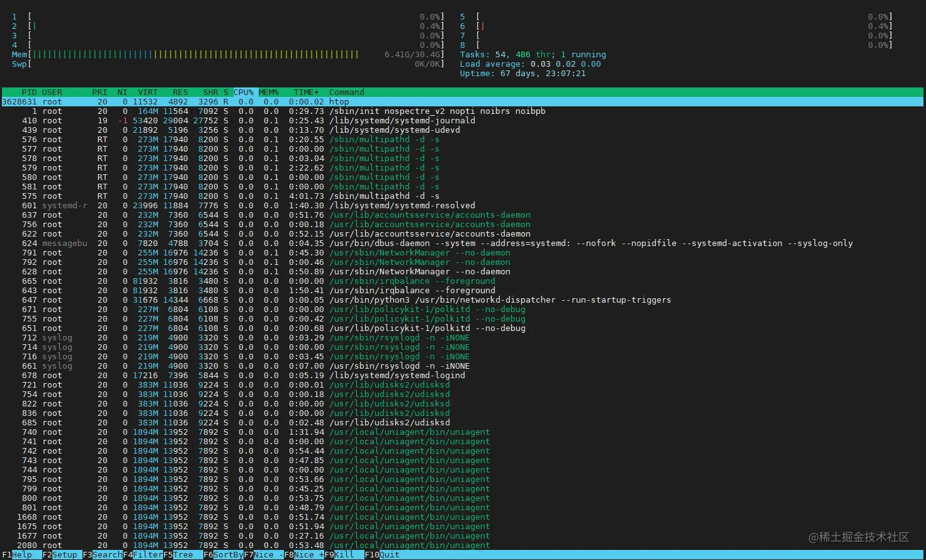The width and height of the screenshot is (926, 560).
Task: Sort by the TIME+ column header
Action: click(307, 92)
